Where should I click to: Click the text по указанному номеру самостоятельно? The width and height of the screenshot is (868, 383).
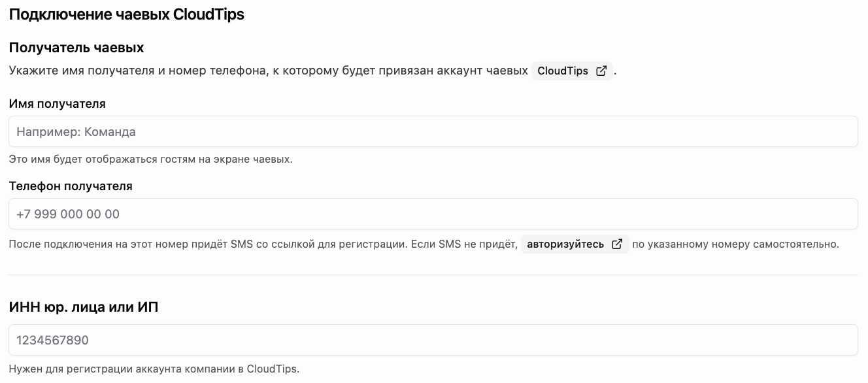(735, 244)
